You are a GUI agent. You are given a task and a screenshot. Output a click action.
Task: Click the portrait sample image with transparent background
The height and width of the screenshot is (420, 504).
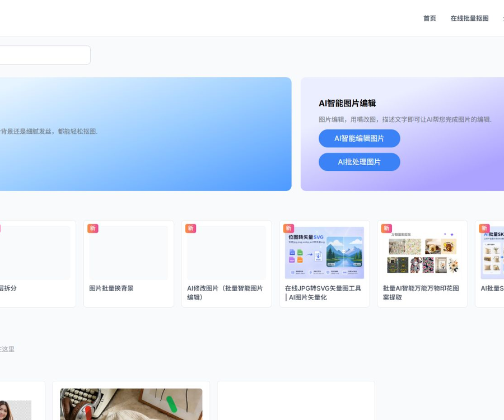point(16,410)
